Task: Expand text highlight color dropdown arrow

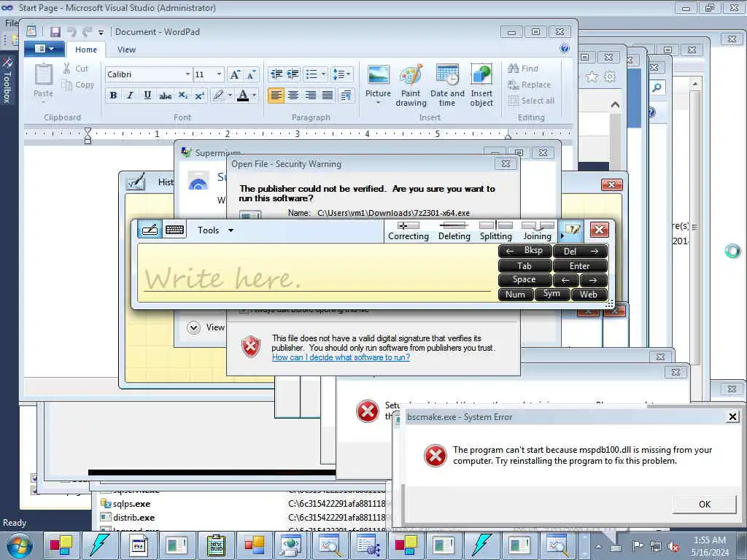Action: 230,96
